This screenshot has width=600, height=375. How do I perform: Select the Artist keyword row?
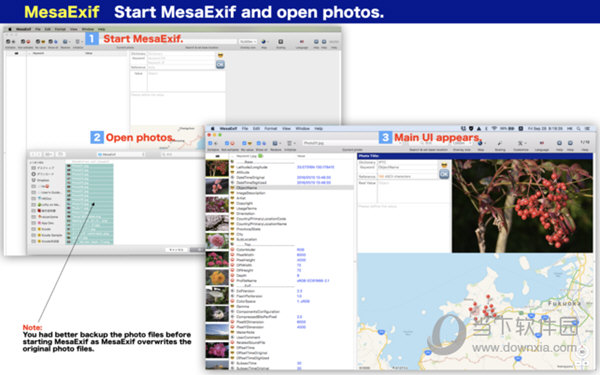tap(291, 198)
